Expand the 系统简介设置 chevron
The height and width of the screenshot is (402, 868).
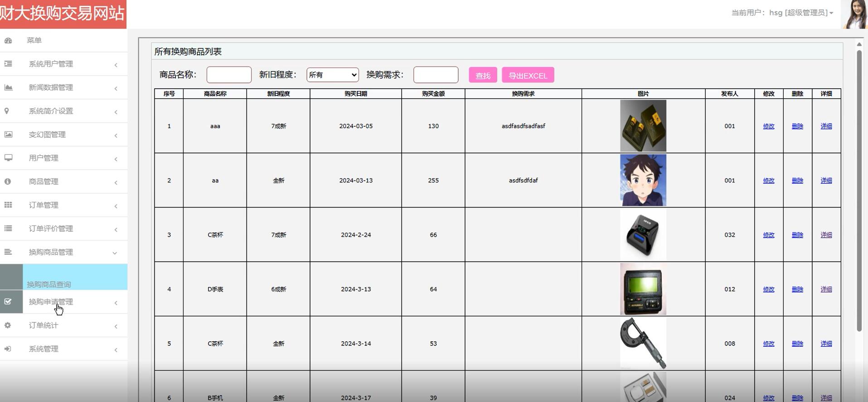[116, 112]
